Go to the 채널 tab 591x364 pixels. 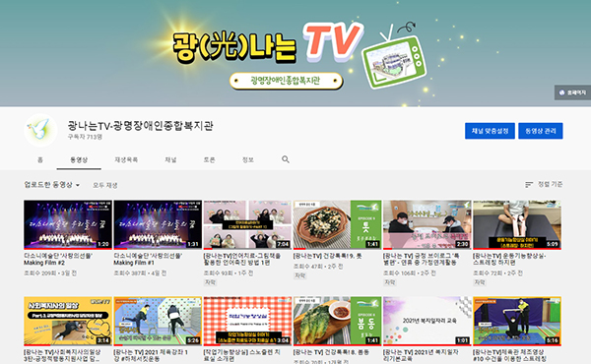pos(170,160)
